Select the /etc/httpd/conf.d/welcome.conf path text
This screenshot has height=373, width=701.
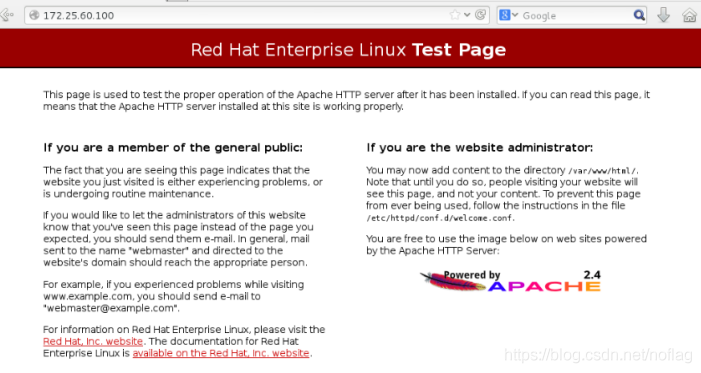click(440, 218)
